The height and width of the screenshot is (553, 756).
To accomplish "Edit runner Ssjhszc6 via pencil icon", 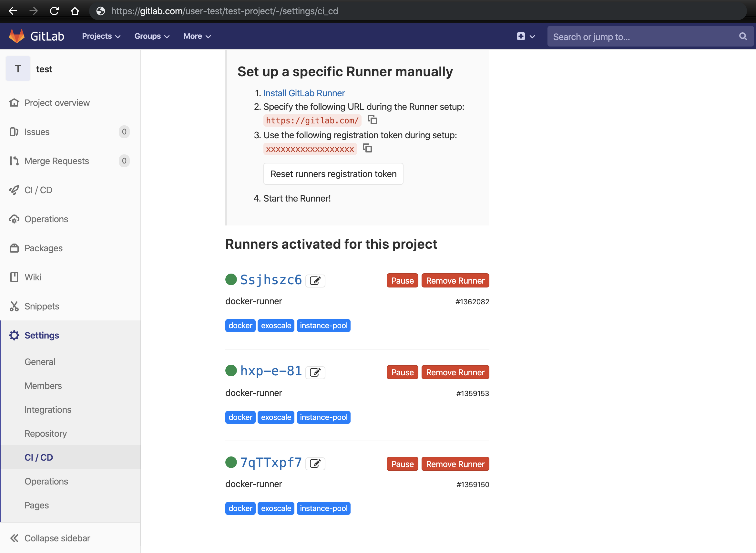I will coord(315,280).
